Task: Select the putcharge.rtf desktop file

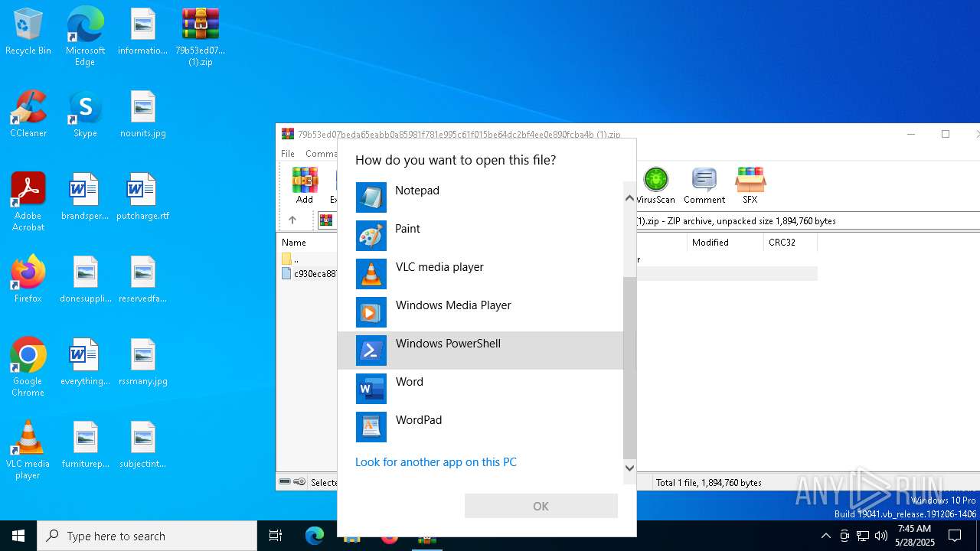Action: pos(143,197)
